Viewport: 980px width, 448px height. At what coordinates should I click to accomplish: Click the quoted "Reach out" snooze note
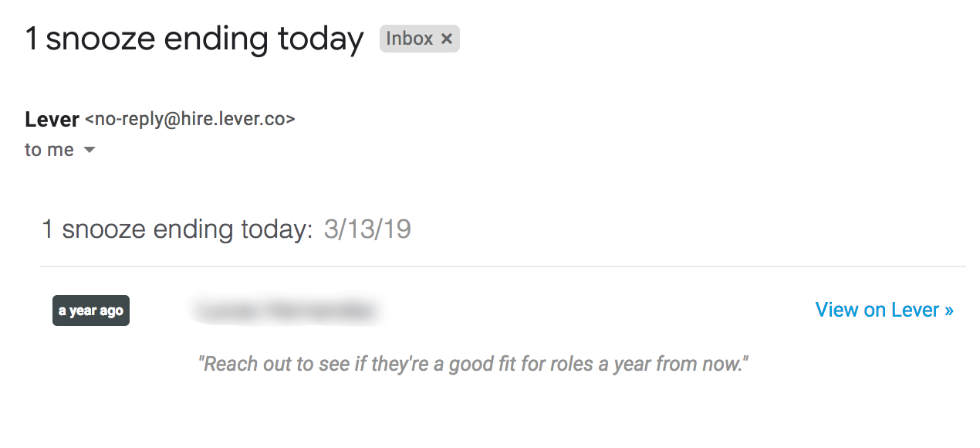point(474,364)
